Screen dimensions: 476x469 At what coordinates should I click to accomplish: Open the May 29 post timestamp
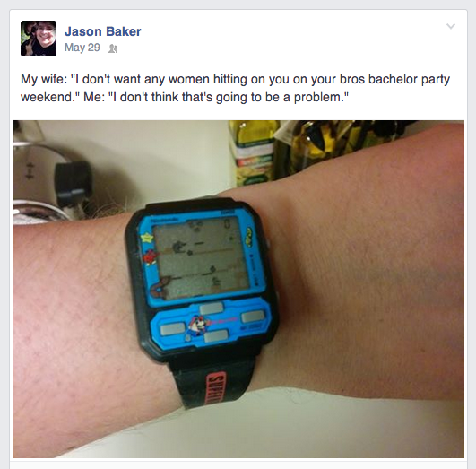click(x=82, y=48)
